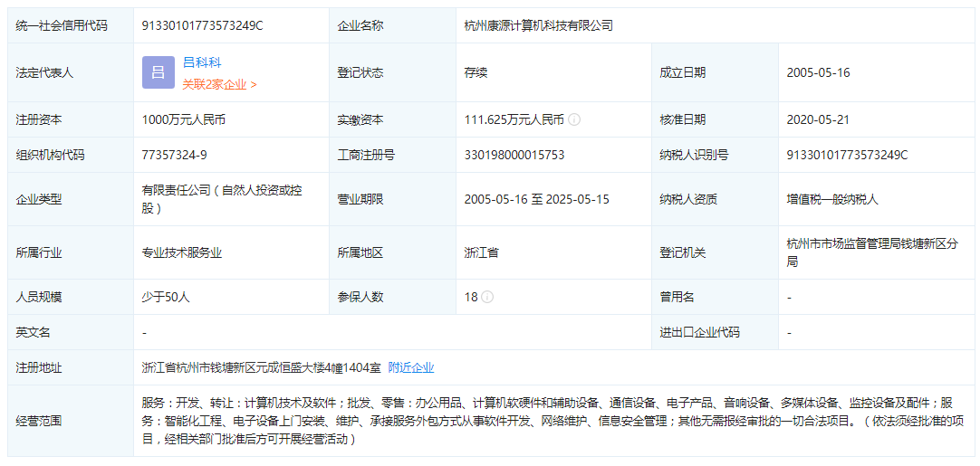The height and width of the screenshot is (466, 980).
Task: Click the 注册地址 label cell
Action: pyautogui.click(x=71, y=367)
